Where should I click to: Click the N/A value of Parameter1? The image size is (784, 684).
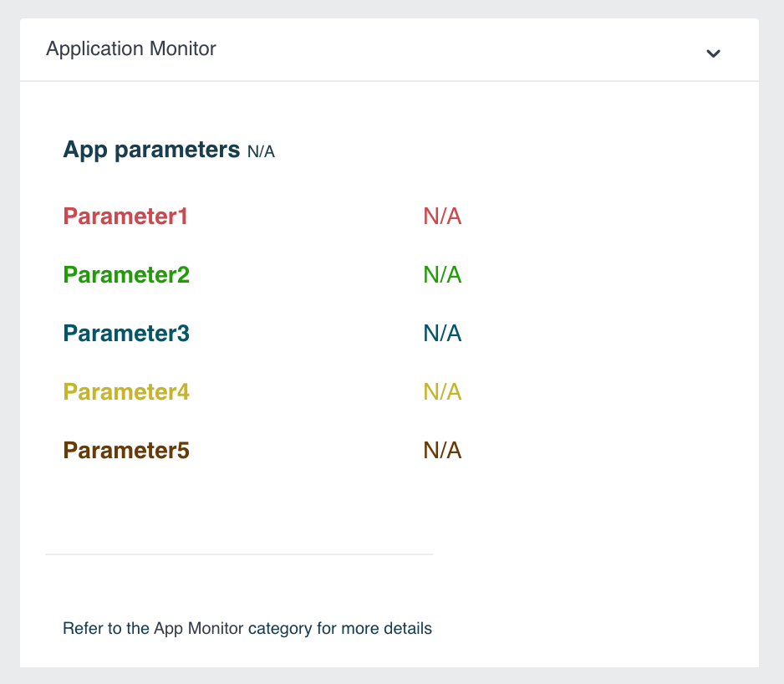pos(442,217)
